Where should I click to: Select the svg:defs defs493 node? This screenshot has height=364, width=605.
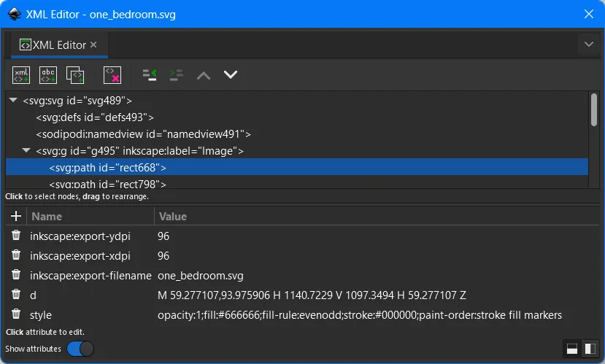coord(95,117)
